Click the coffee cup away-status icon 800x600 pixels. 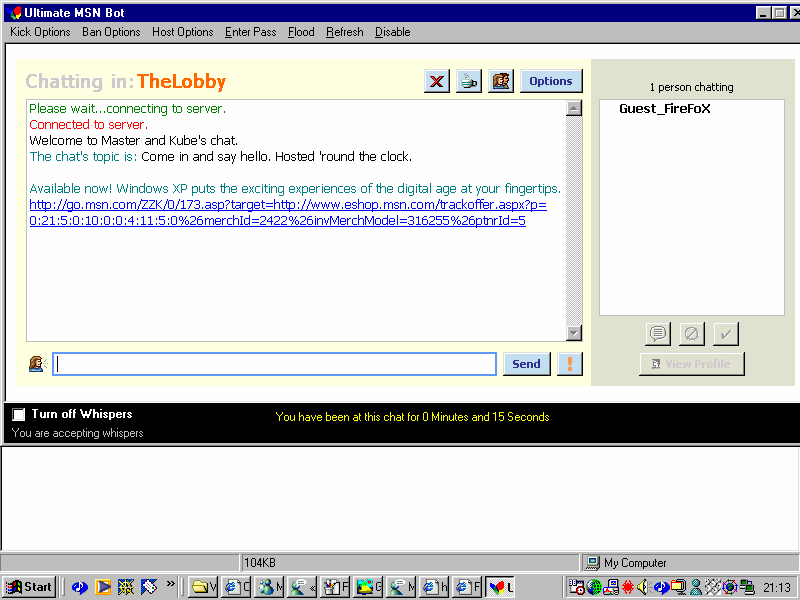tap(468, 81)
